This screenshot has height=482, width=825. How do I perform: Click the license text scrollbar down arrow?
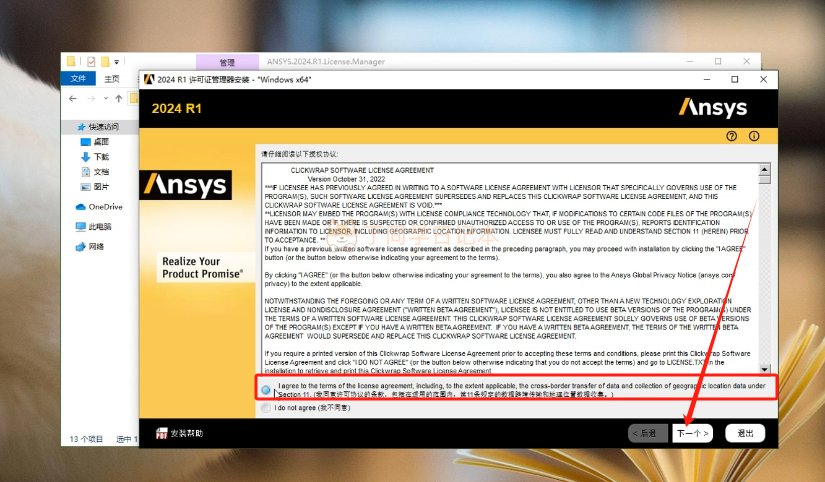(764, 369)
